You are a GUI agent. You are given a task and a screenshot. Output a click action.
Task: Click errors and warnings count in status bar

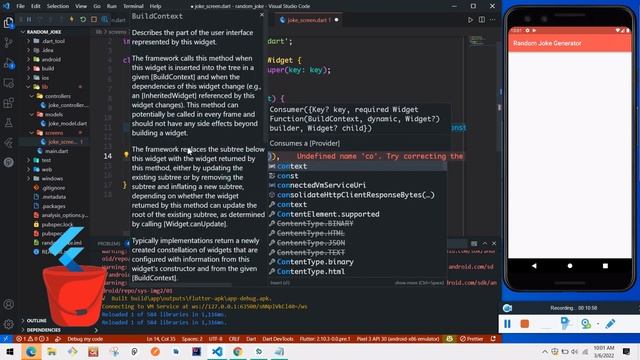32,339
